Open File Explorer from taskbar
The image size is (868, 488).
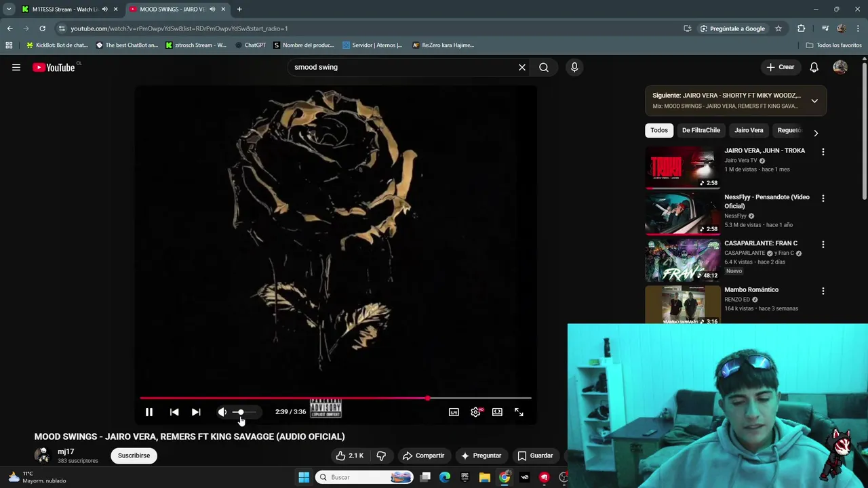coord(484,477)
